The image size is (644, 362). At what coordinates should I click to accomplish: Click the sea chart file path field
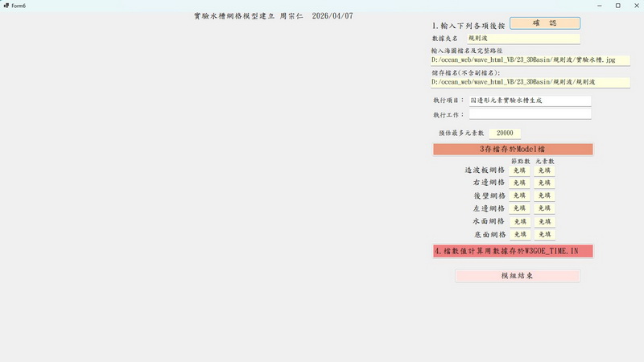pyautogui.click(x=530, y=60)
